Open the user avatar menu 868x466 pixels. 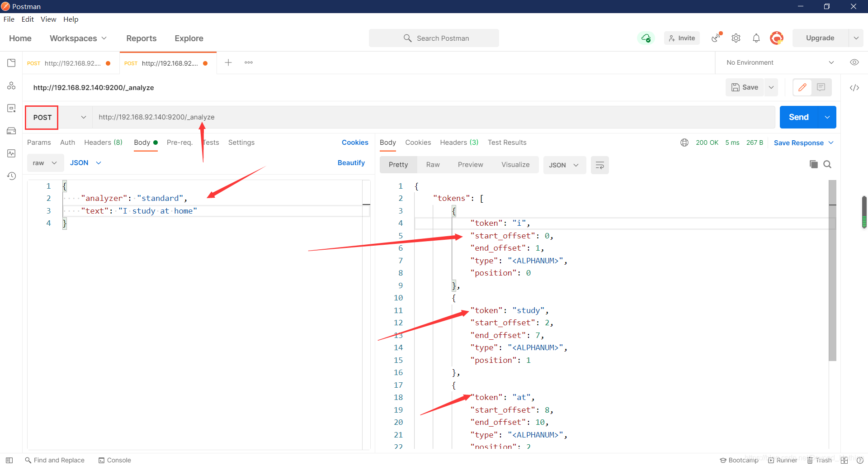click(x=777, y=38)
